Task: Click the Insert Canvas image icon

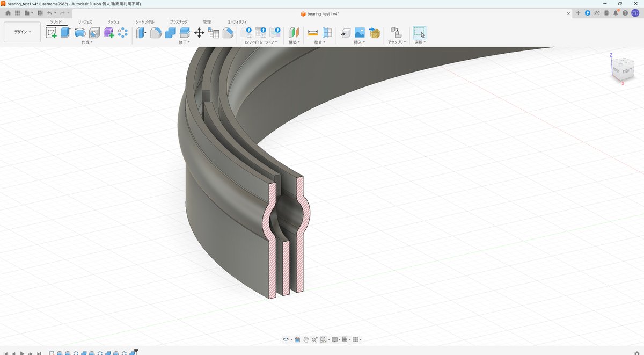Action: (360, 33)
